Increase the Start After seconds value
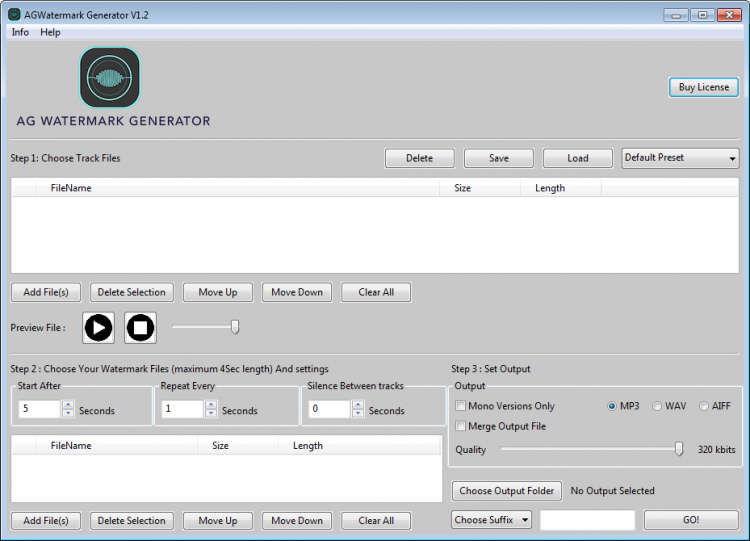This screenshot has width=750, height=541. (x=68, y=404)
